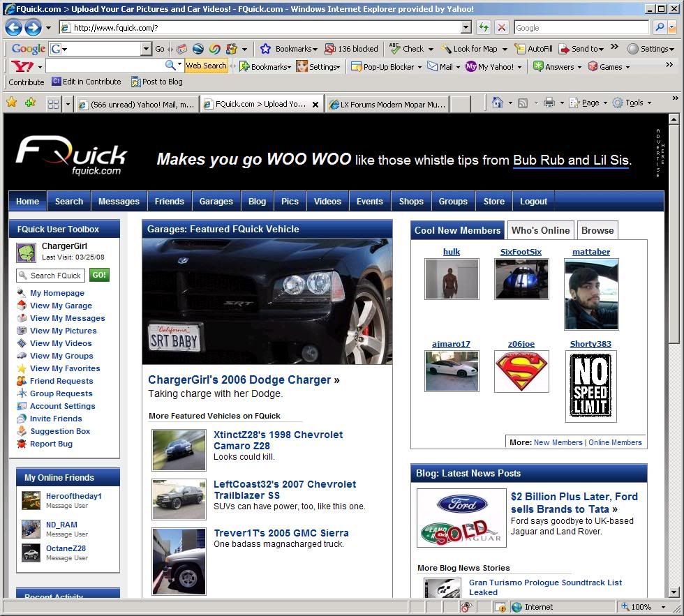Click the RSS Feeds icon
The height and width of the screenshot is (616, 684).
click(523, 103)
